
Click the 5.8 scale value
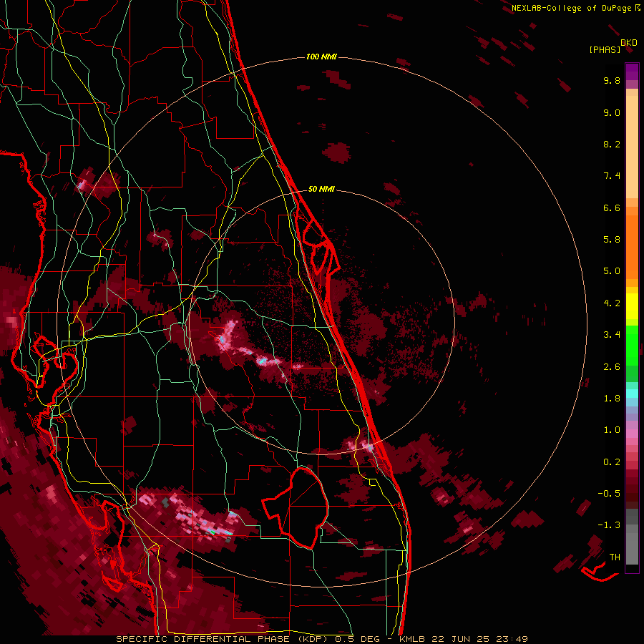[x=612, y=240]
